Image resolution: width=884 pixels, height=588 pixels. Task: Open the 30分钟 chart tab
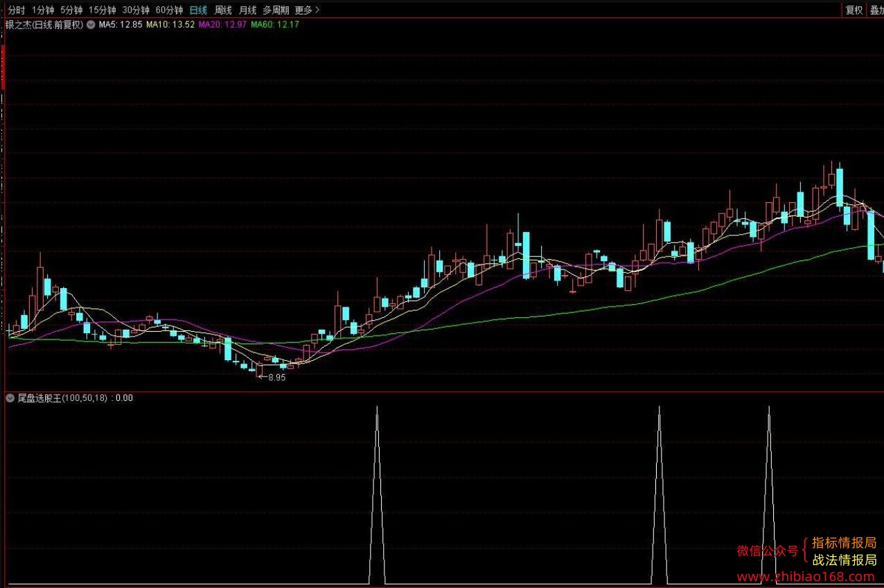135,10
